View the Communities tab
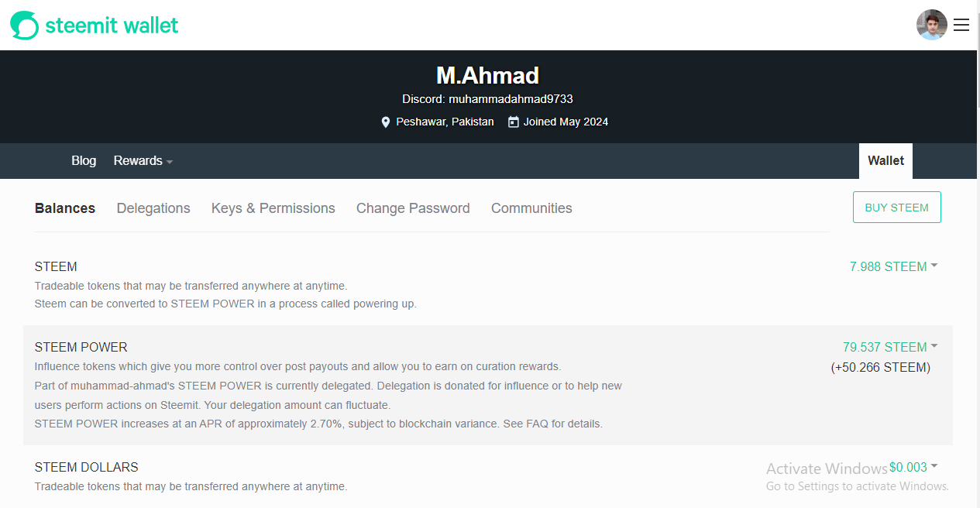Screen dimensions: 980x508 click(531, 208)
